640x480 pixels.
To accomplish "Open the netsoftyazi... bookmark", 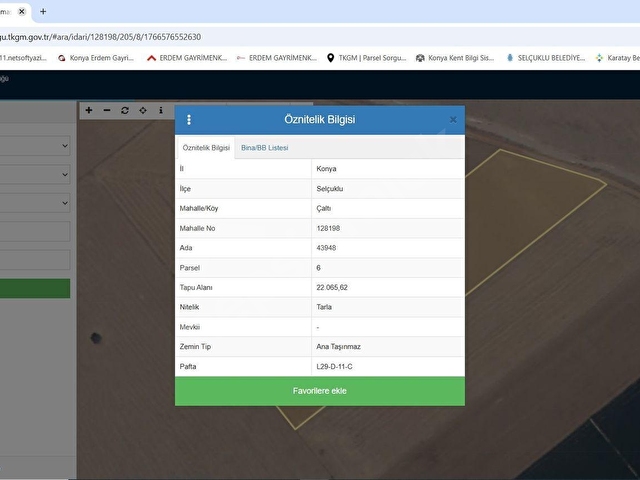I will coord(23,58).
